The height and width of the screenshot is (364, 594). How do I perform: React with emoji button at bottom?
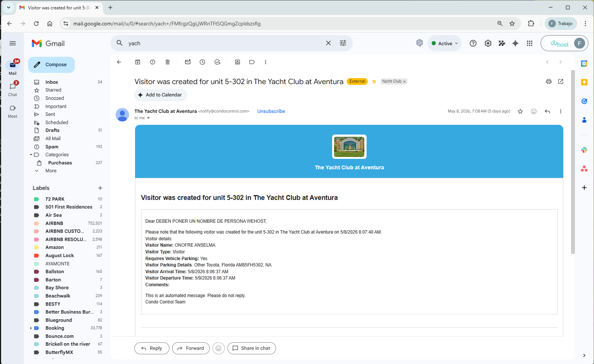(x=218, y=348)
